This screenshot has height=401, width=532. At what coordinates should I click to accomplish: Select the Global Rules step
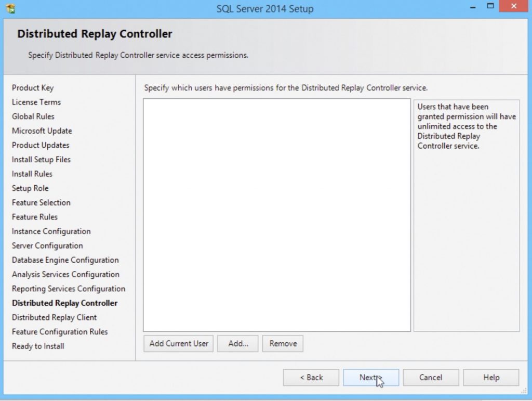33,117
